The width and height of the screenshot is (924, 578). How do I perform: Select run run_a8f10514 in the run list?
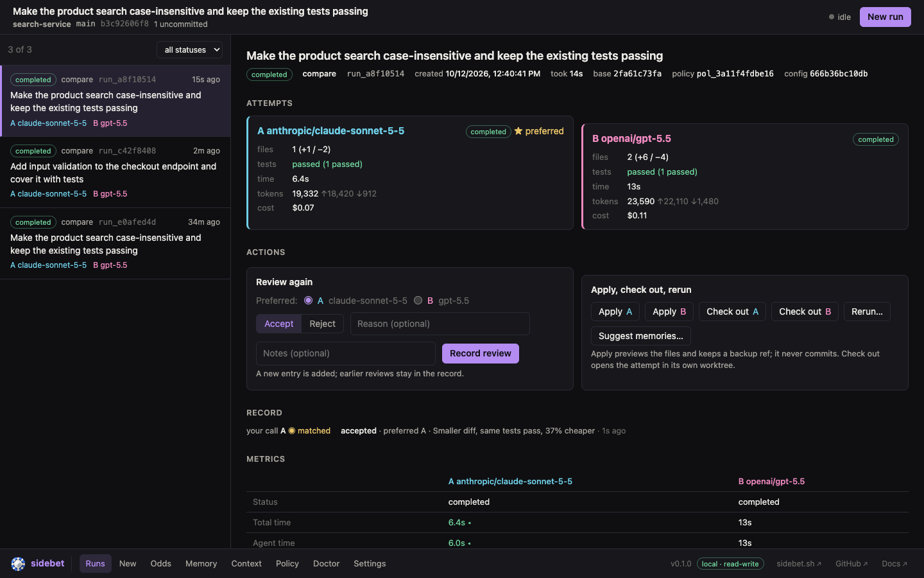(116, 101)
